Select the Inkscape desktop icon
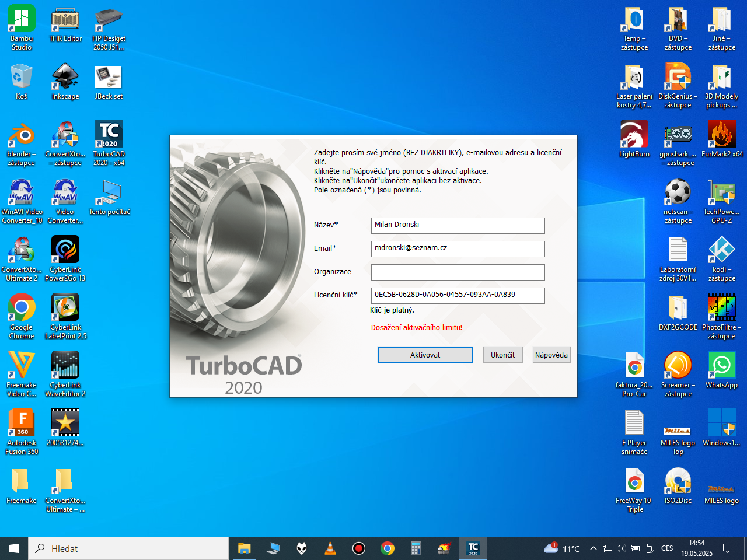Image resolution: width=747 pixels, height=560 pixels. 65,82
